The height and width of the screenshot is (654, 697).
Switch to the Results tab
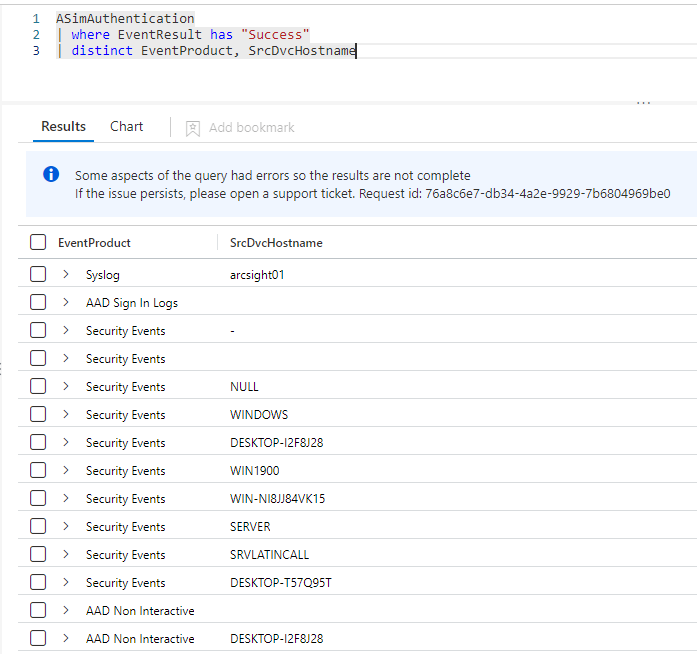click(63, 127)
